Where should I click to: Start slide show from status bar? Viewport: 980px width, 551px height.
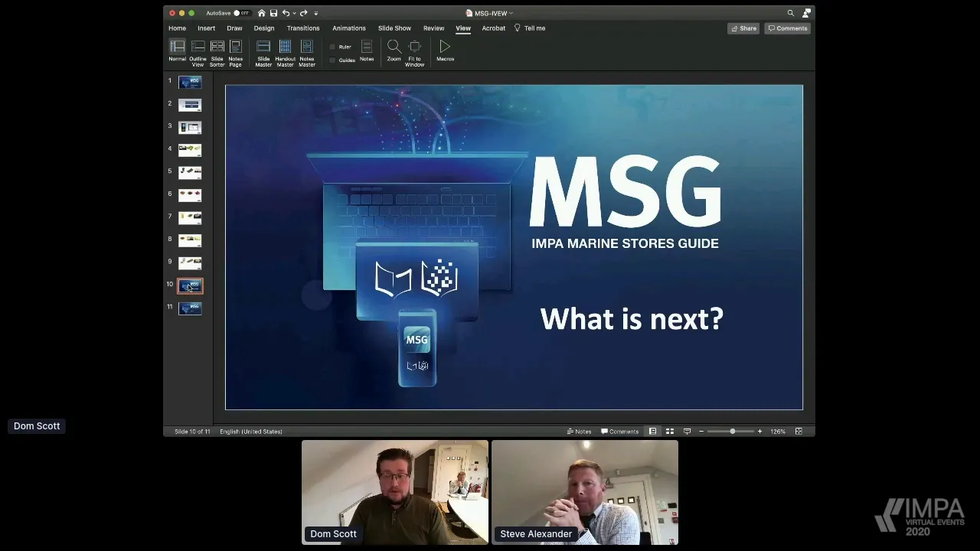click(687, 432)
